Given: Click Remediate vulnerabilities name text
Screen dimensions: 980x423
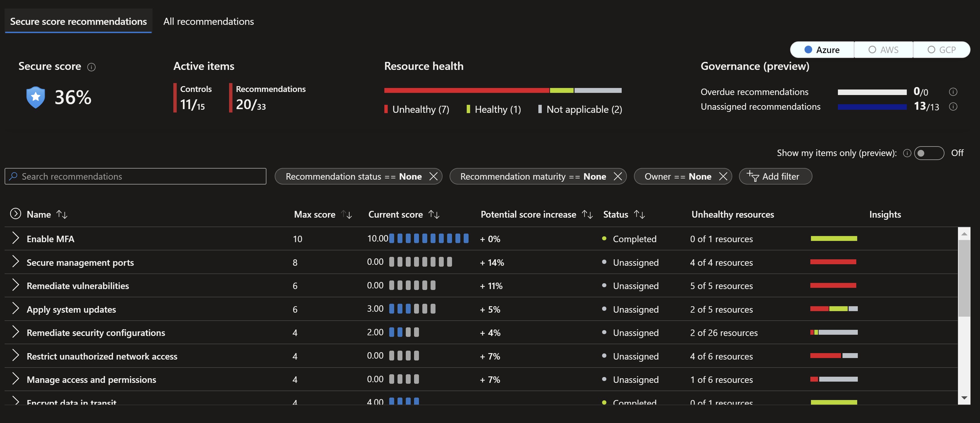Looking at the screenshot, I should click(x=77, y=286).
